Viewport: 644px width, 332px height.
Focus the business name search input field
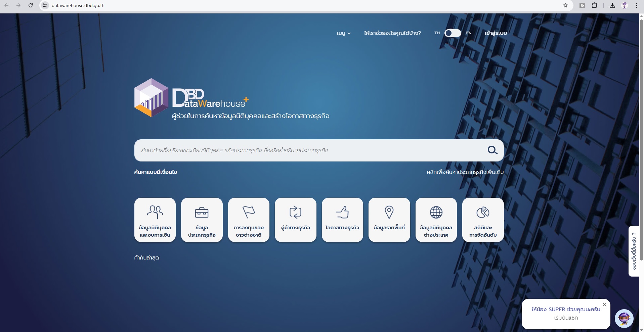309,150
